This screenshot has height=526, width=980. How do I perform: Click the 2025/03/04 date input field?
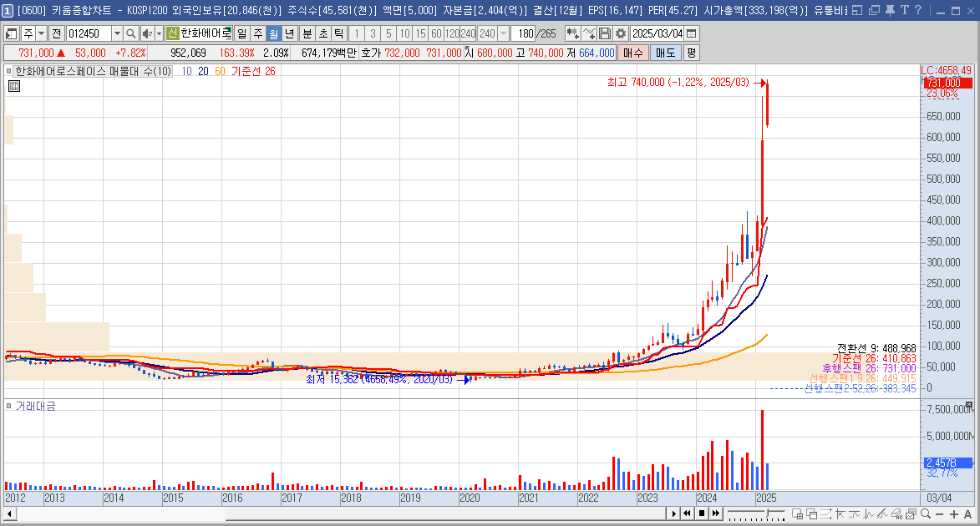coord(657,33)
